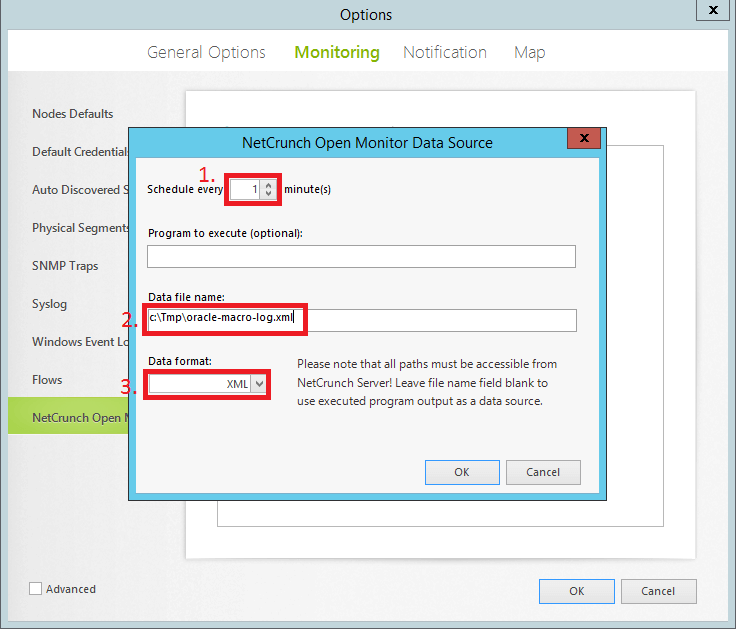Open Windows Event Log settings
Viewport: 736px width, 629px height.
click(80, 342)
